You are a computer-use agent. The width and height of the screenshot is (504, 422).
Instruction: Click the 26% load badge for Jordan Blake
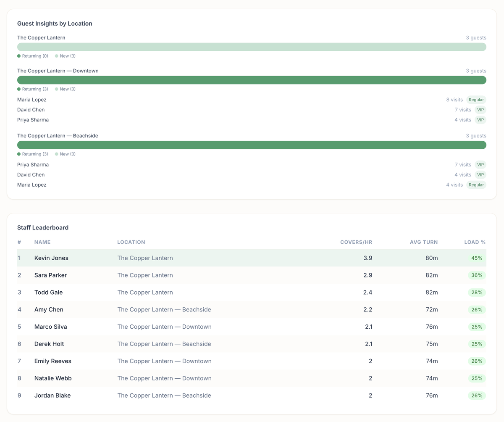[x=477, y=396]
